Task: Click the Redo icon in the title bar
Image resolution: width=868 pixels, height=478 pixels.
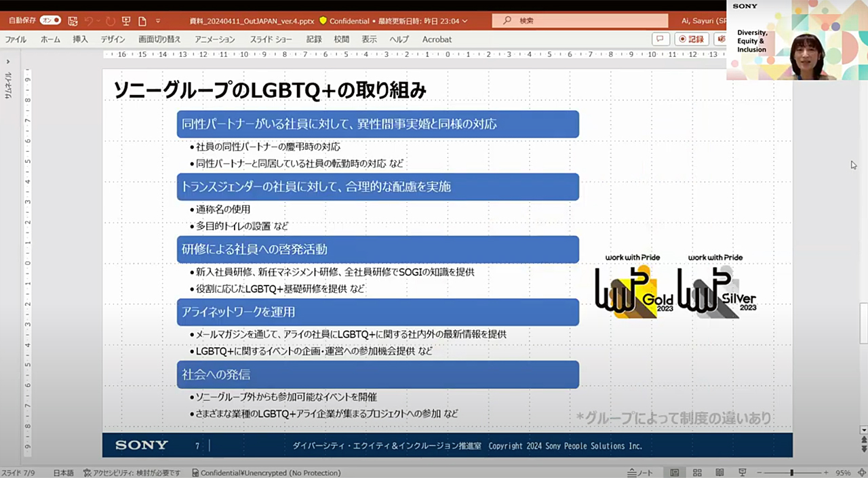Action: (111, 21)
